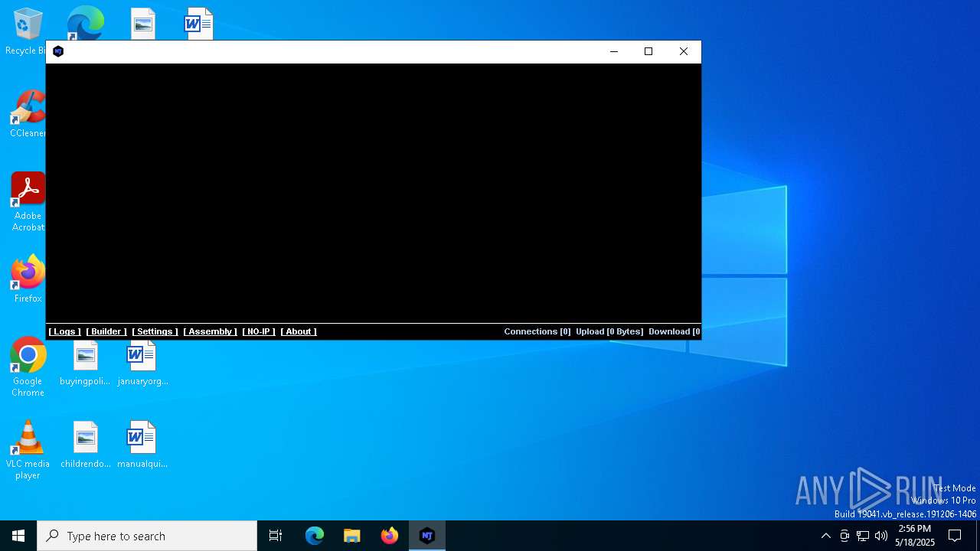Viewport: 980px width, 551px height.
Task: Open the Settings menu item
Action: 155,331
